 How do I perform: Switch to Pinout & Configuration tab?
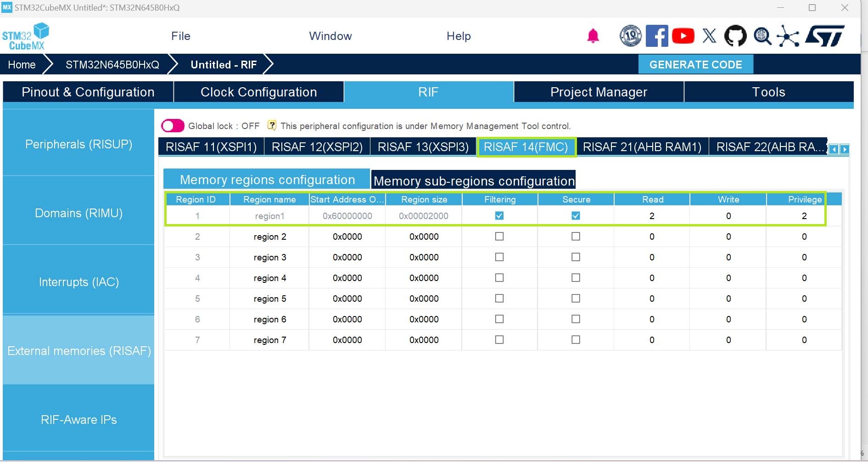(x=88, y=92)
